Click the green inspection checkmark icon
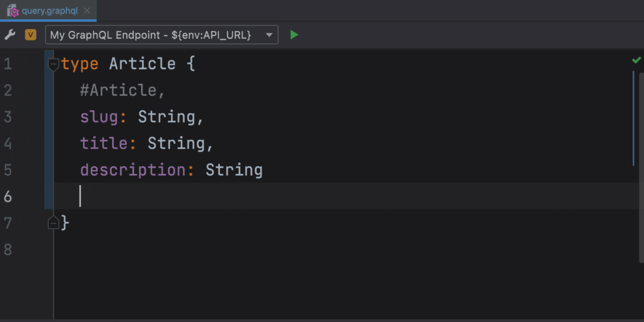Image resolution: width=644 pixels, height=322 pixels. click(x=636, y=60)
